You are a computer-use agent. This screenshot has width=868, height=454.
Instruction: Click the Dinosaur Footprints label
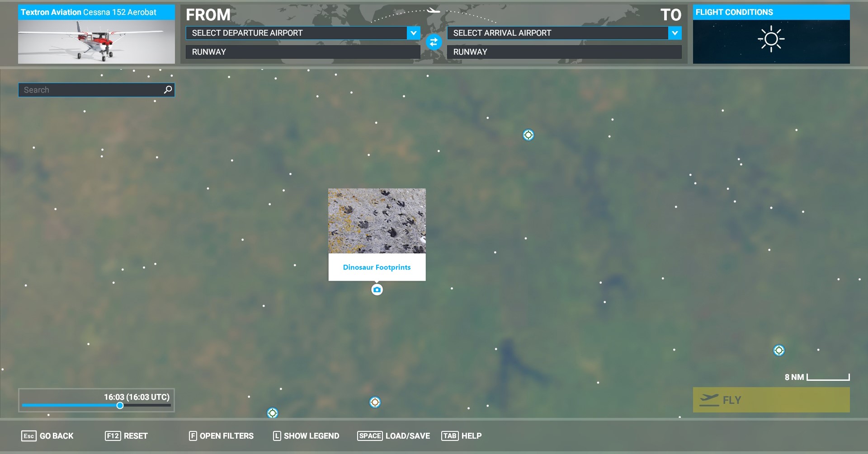point(377,267)
